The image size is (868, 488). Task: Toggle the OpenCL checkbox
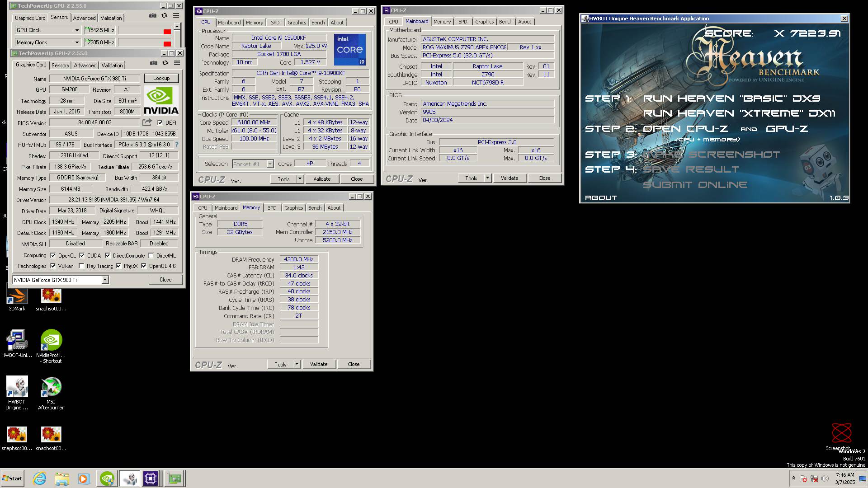[53, 255]
